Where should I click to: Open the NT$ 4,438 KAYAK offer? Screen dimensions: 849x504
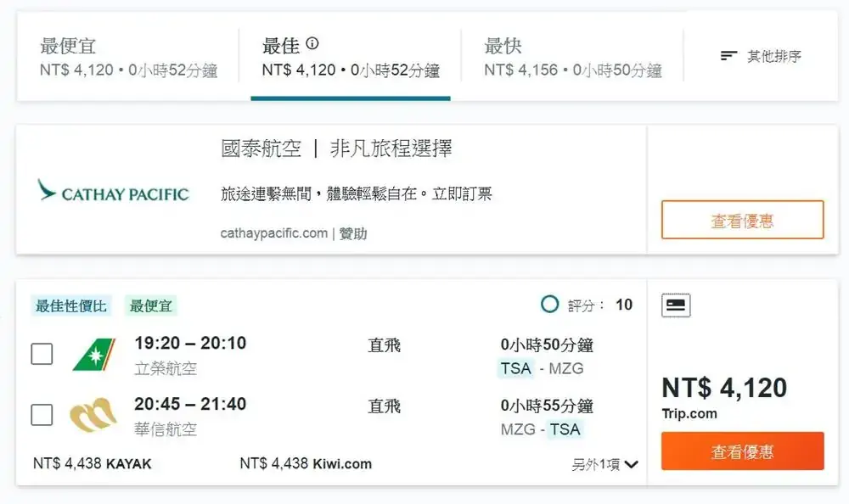[x=92, y=464]
